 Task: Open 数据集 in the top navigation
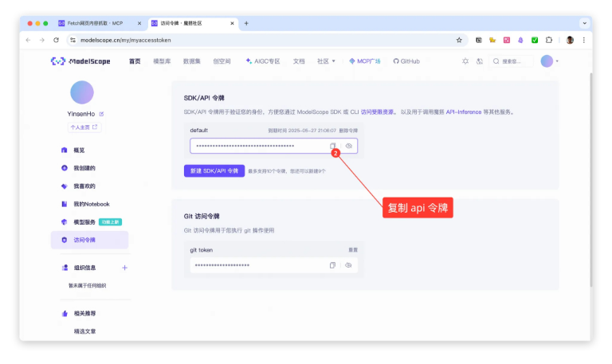point(191,61)
